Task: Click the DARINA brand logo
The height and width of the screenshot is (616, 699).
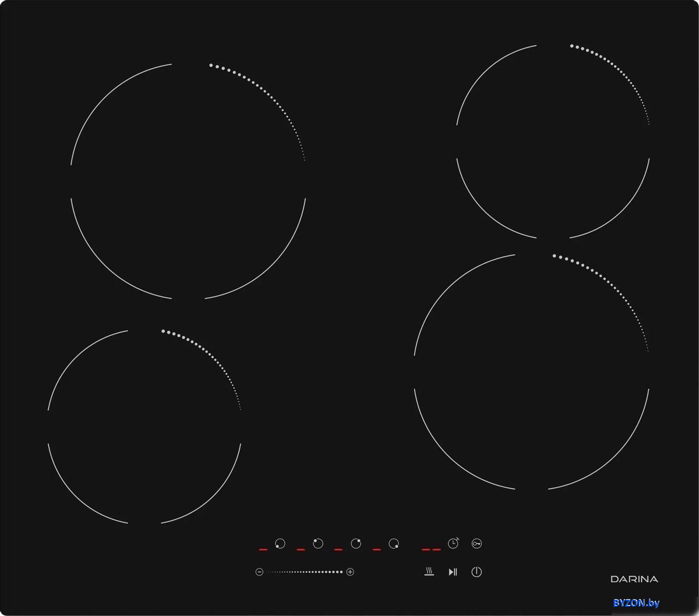Action: (634, 579)
